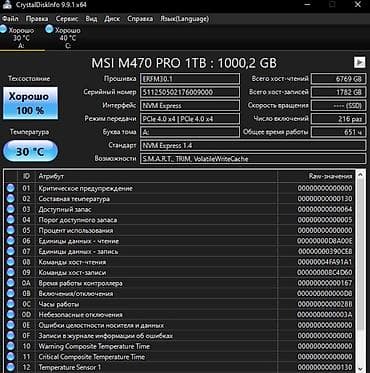Click status icon of attribute 0C

click(11, 304)
